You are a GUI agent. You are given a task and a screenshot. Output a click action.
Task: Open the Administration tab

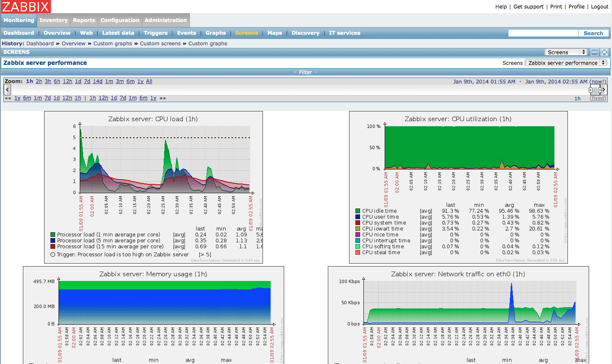pyautogui.click(x=165, y=20)
